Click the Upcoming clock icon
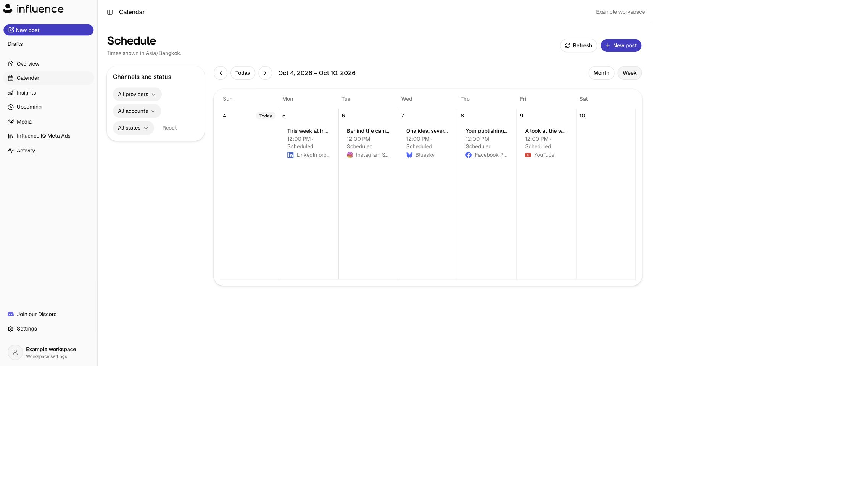The image size is (868, 488). pos(11,107)
